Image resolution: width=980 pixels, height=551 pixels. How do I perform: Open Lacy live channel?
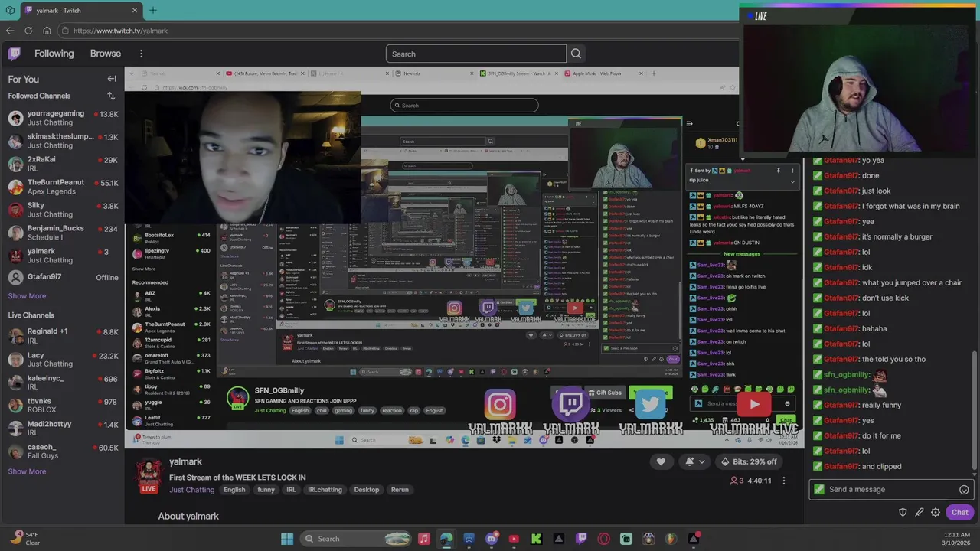coord(63,359)
